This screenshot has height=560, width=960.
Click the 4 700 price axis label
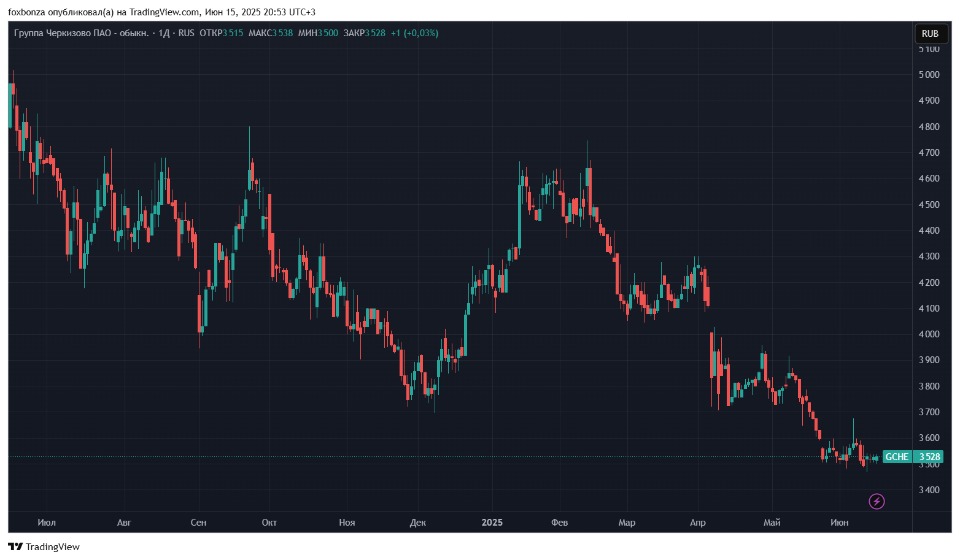tap(929, 153)
